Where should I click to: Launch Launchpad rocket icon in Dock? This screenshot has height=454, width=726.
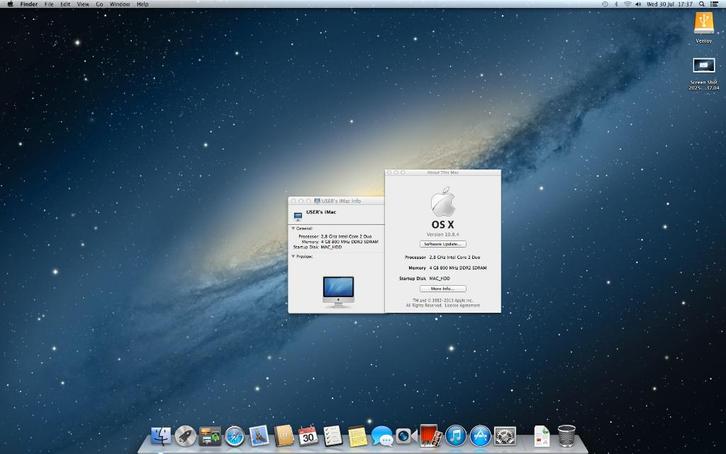pos(185,436)
